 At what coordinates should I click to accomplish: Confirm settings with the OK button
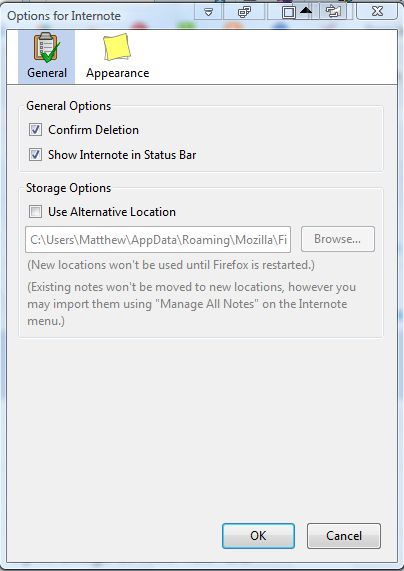[258, 536]
